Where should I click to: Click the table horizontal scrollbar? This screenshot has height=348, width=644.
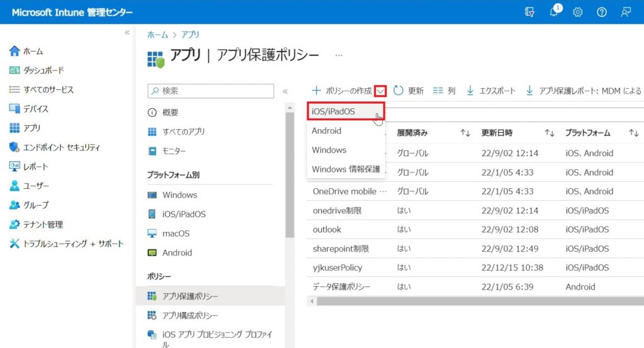(x=480, y=301)
